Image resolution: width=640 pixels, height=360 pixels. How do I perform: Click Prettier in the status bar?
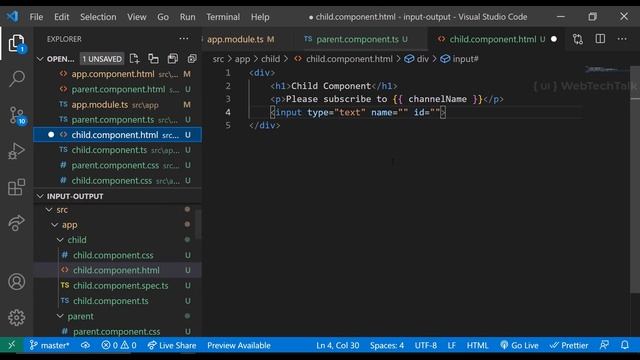click(569, 345)
